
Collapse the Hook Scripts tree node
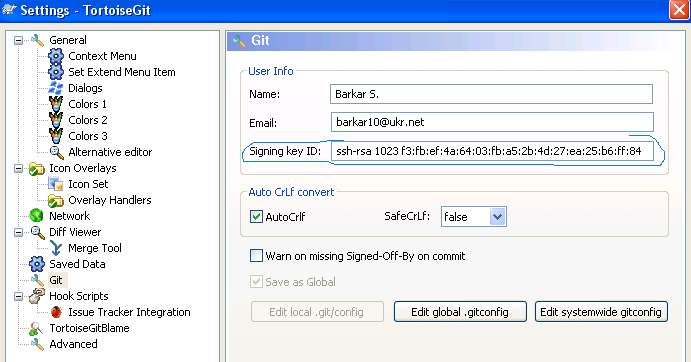(18, 296)
